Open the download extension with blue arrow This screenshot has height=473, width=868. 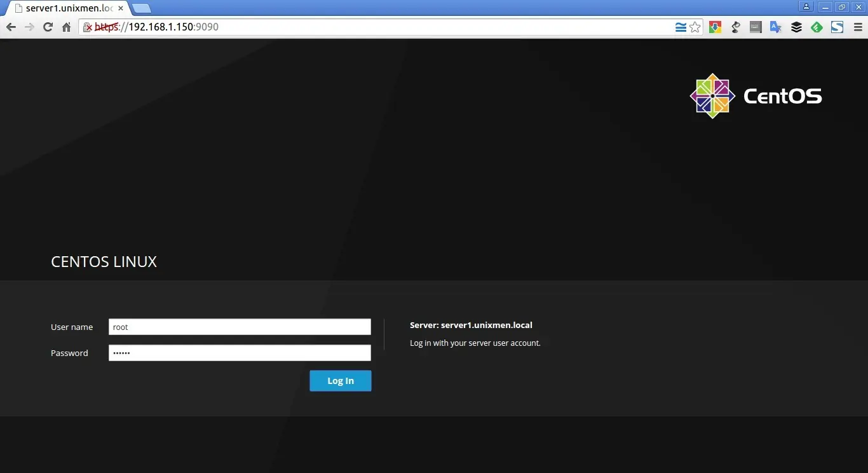tap(715, 27)
